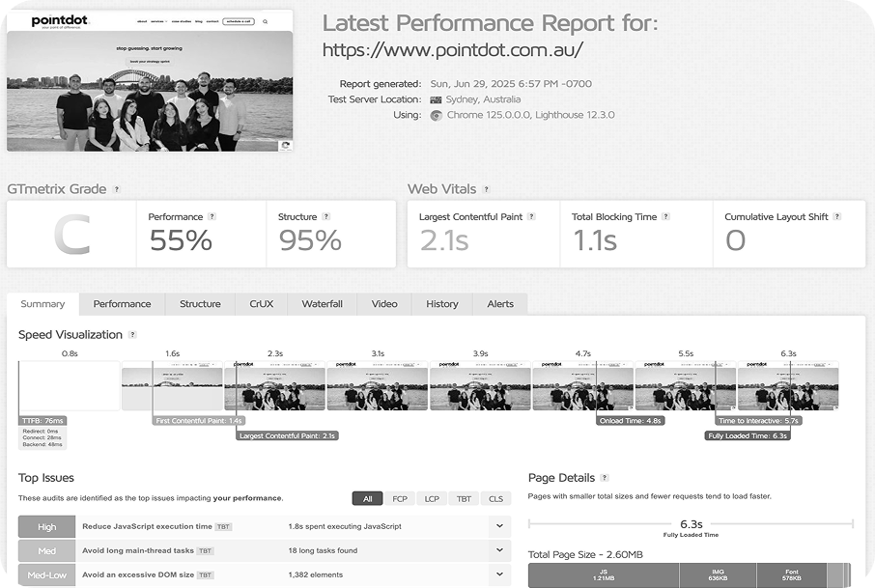
Task: Click the Web Vitals help icon
Action: click(486, 190)
